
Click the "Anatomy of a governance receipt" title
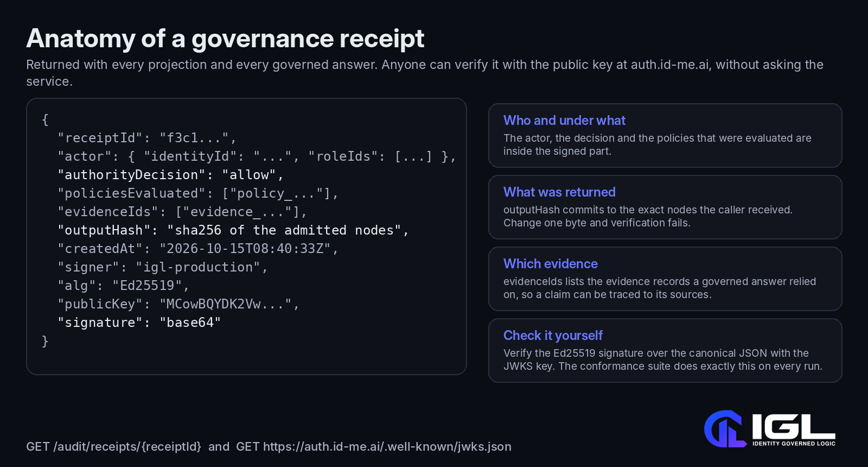[x=225, y=39]
